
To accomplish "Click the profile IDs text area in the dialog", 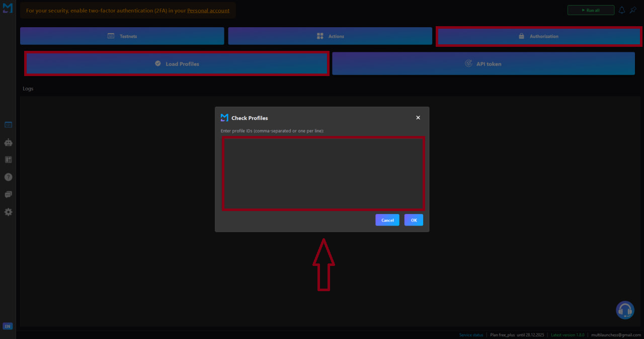I will click(324, 173).
